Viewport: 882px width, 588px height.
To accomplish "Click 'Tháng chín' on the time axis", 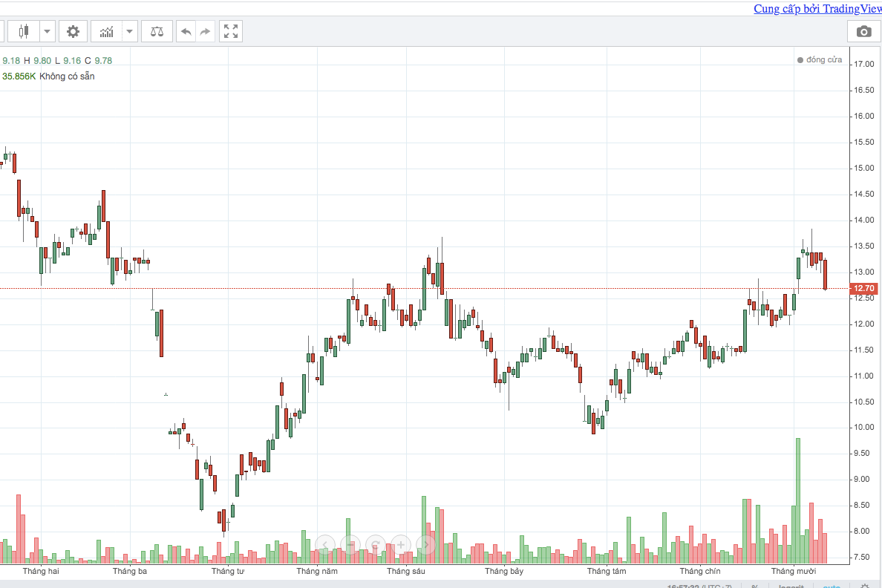I will pyautogui.click(x=700, y=571).
